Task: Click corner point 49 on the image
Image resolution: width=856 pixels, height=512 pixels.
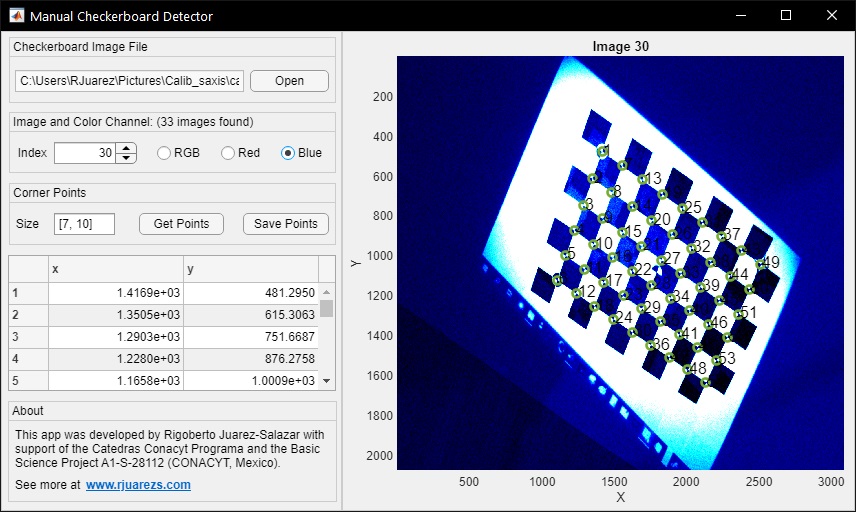Action: click(x=761, y=264)
